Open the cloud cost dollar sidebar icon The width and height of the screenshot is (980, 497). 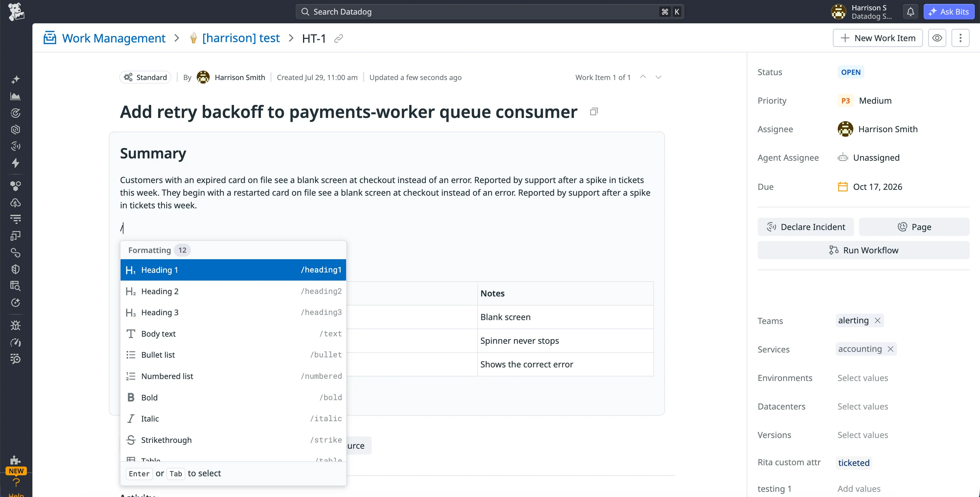(16, 203)
